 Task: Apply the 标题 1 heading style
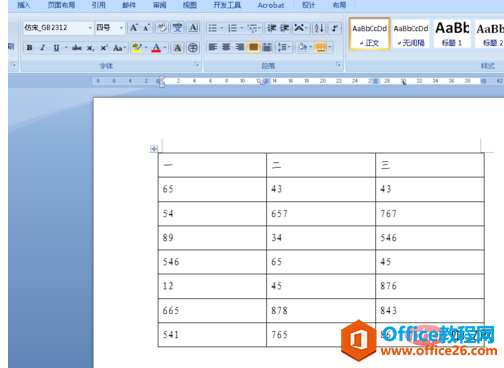pyautogui.click(x=452, y=34)
